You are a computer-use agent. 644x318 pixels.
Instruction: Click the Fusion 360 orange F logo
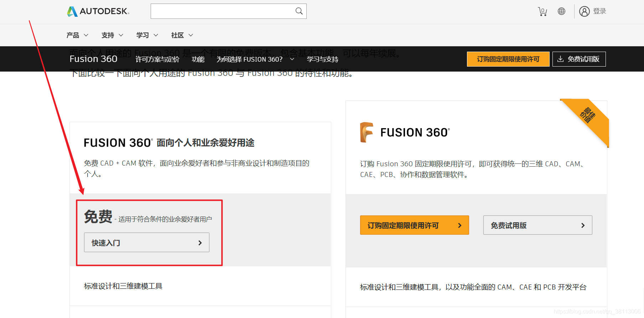(367, 132)
